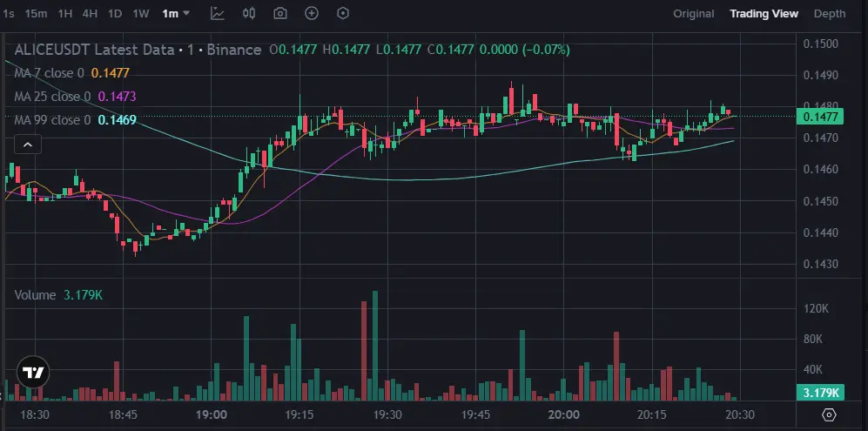This screenshot has width=868, height=431.
Task: Click the 0.1460 price axis label
Action: click(820, 170)
